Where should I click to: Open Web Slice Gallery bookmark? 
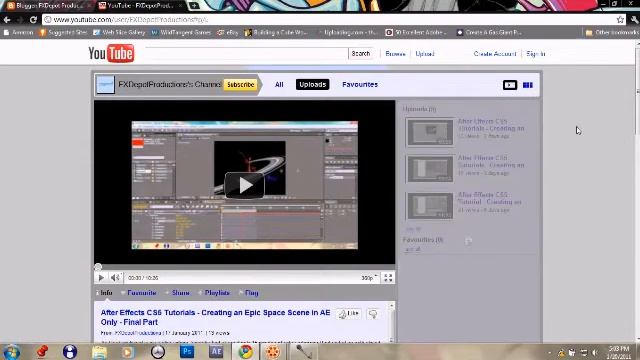coord(119,32)
